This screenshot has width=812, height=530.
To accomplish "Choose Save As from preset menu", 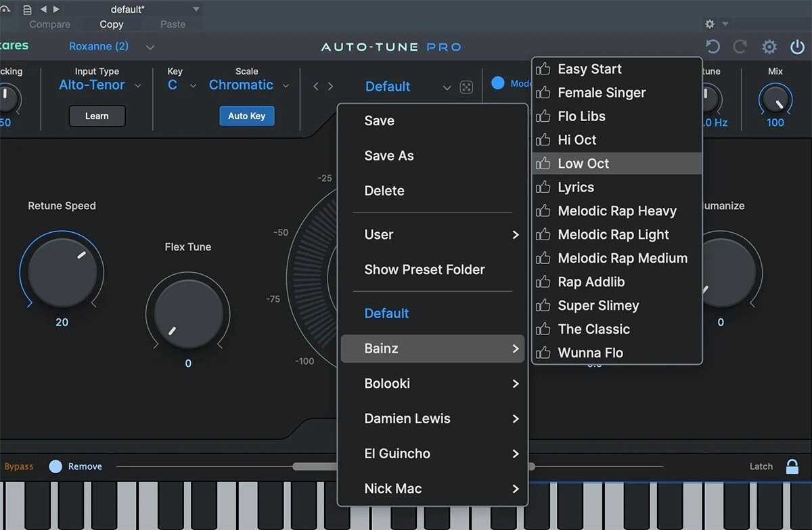I will click(389, 156).
